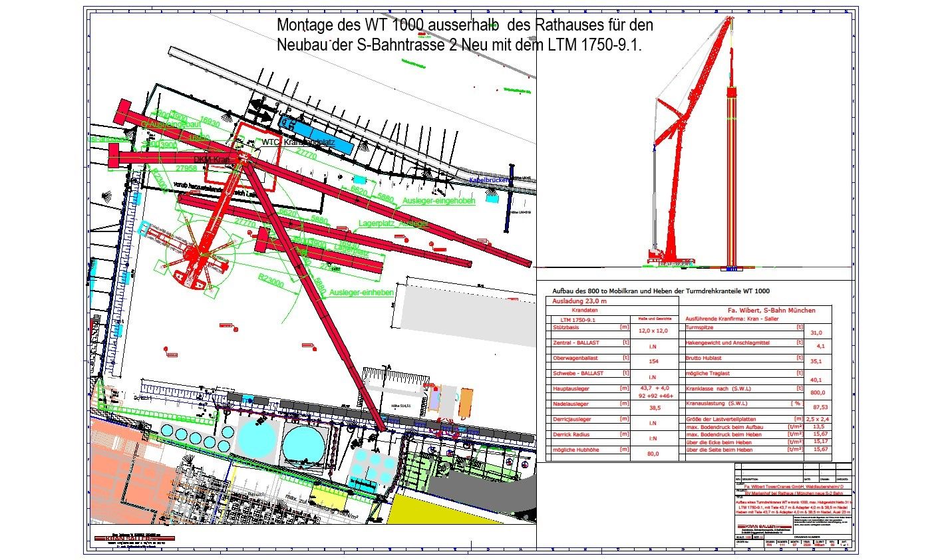
Task: Click the '40,1' Traglast value
Action: click(818, 380)
